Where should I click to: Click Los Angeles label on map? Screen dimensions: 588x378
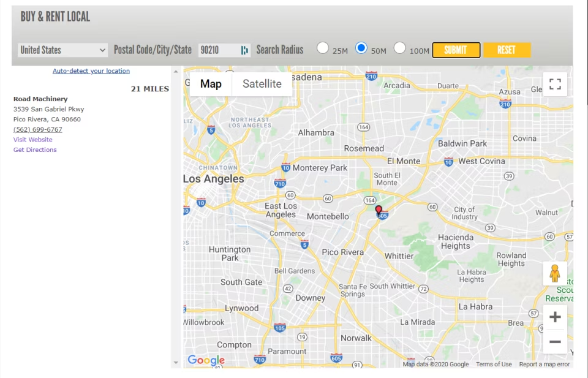pyautogui.click(x=214, y=179)
